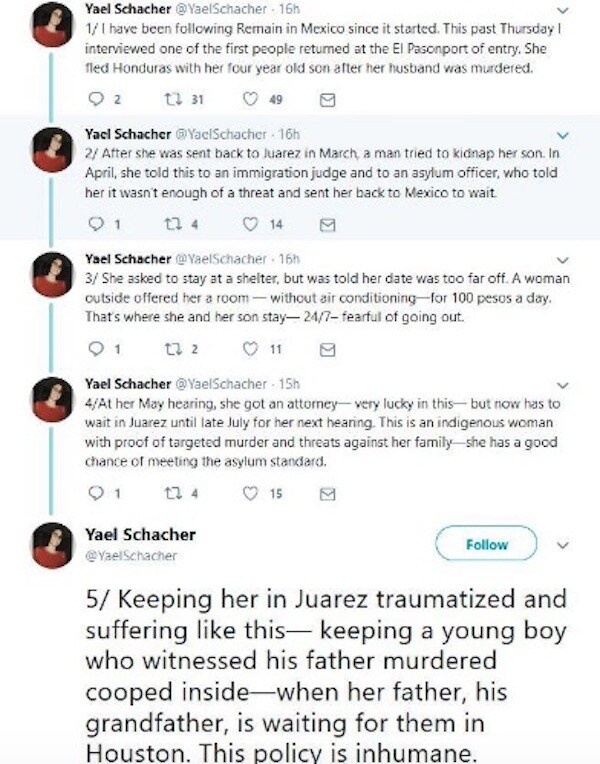Follow Yael Schacher
The height and width of the screenshot is (764, 600).
[x=488, y=544]
